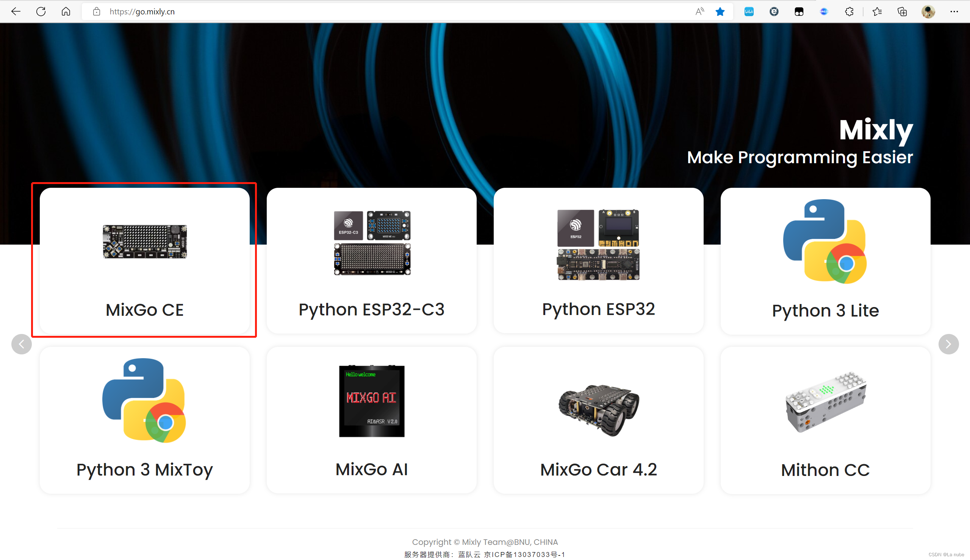Viewport: 970px width, 560px height.
Task: Toggle Read aloud for the page
Action: click(x=699, y=11)
